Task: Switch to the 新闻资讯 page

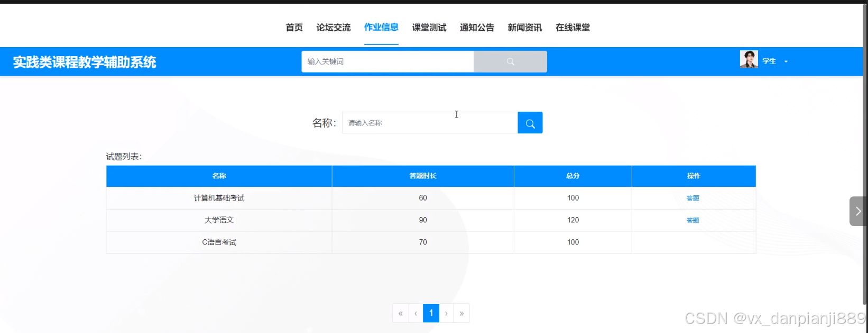Action: point(525,28)
